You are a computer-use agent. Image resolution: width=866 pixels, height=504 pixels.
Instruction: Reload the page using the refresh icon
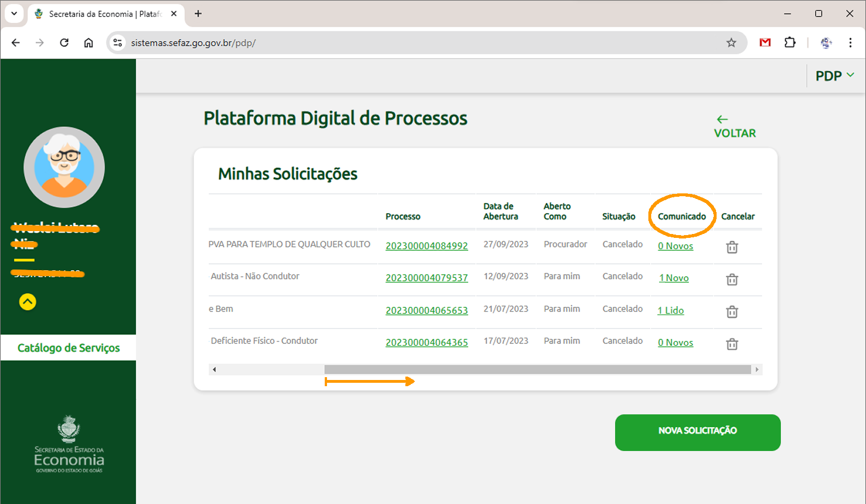[64, 42]
